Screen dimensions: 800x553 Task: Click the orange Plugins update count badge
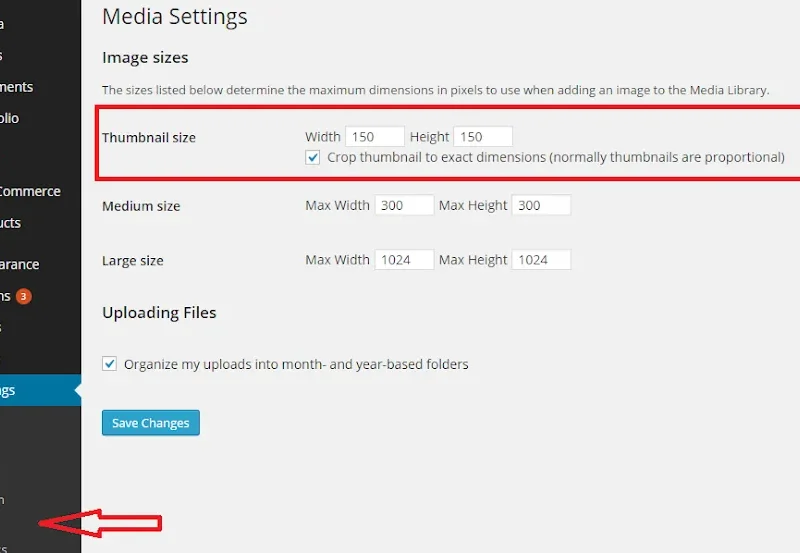[23, 296]
